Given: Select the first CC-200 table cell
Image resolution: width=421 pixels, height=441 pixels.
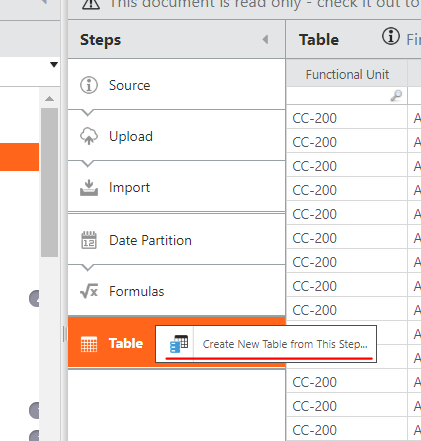Looking at the screenshot, I should coord(347,118).
